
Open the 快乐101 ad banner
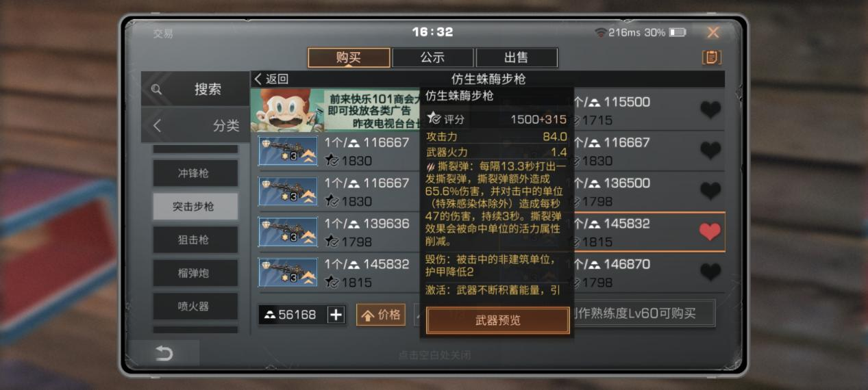[x=336, y=109]
